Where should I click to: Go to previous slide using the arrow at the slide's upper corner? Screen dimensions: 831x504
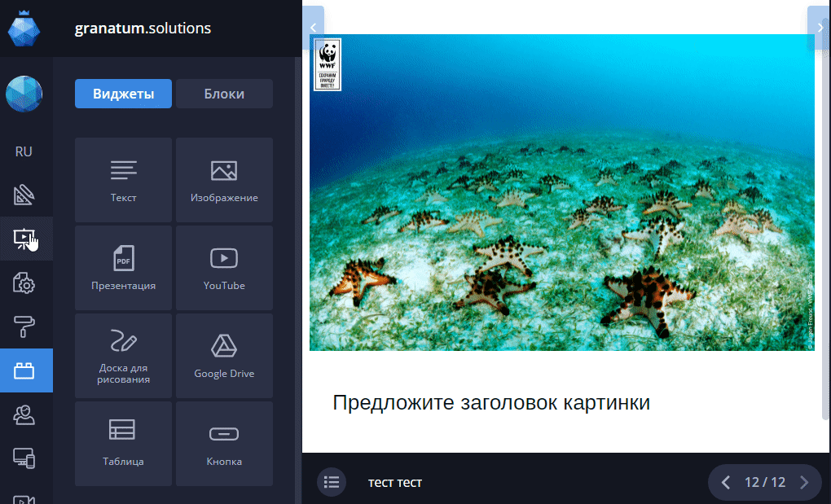[x=313, y=28]
